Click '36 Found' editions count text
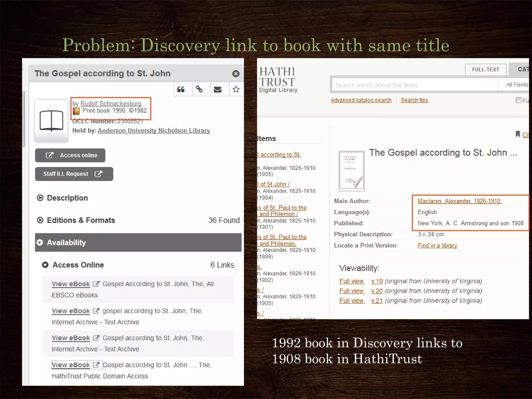 (x=224, y=220)
